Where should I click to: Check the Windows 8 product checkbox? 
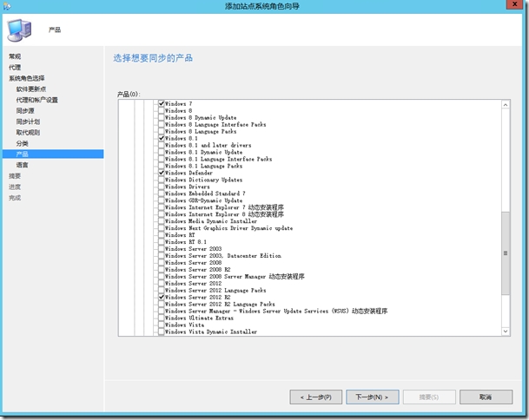(162, 110)
